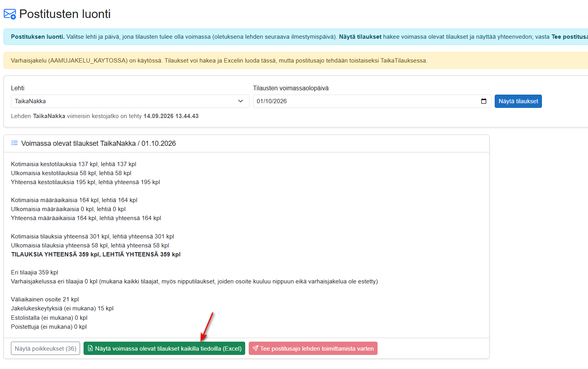Export current subscriptions with all details to Excel

point(164,348)
